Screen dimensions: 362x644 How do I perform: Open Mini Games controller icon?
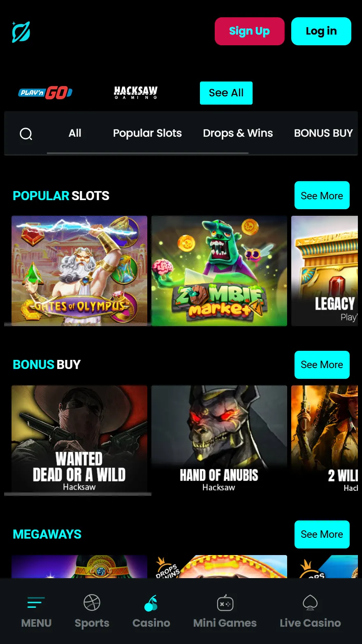point(225,603)
